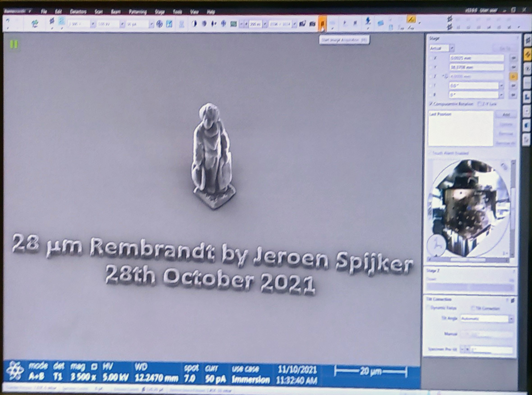
Task: Click the X coordinate input field
Action: tap(477, 58)
